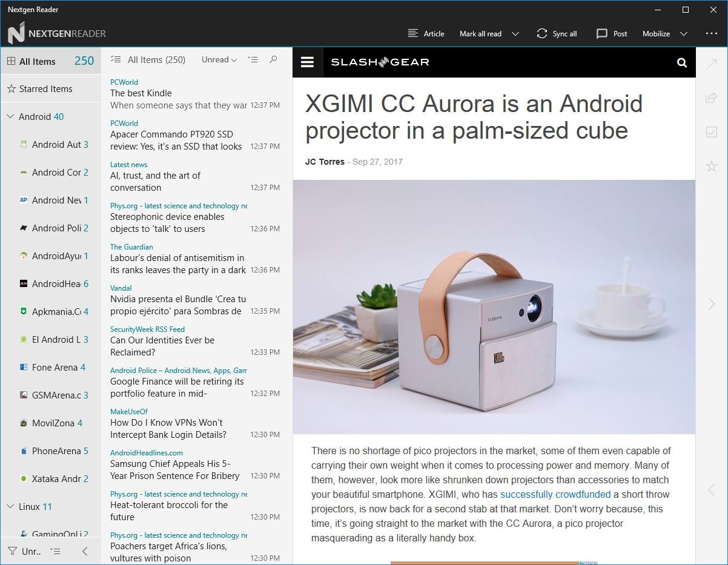The image size is (728, 565).
Task: Open the Android Nev feed icon
Action: click(24, 200)
